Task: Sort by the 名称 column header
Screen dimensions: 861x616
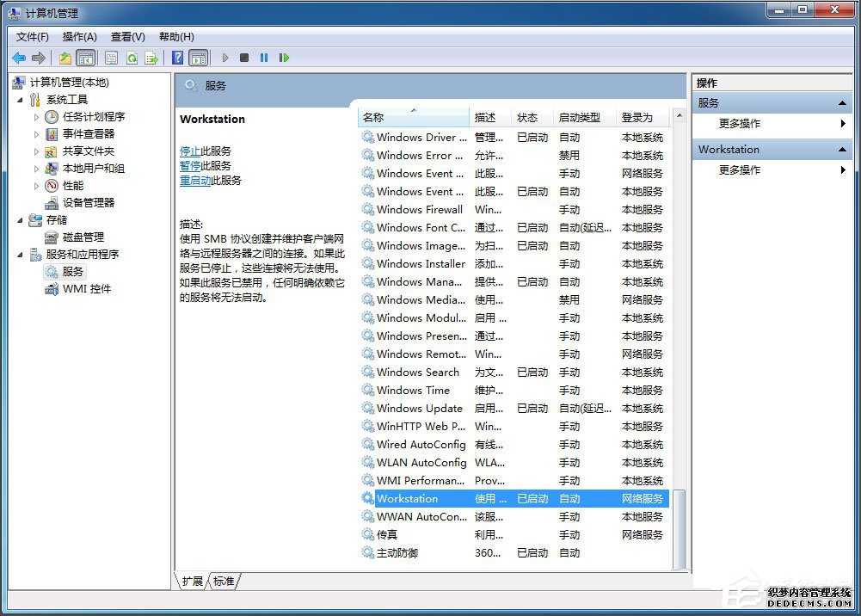Action: click(x=414, y=118)
